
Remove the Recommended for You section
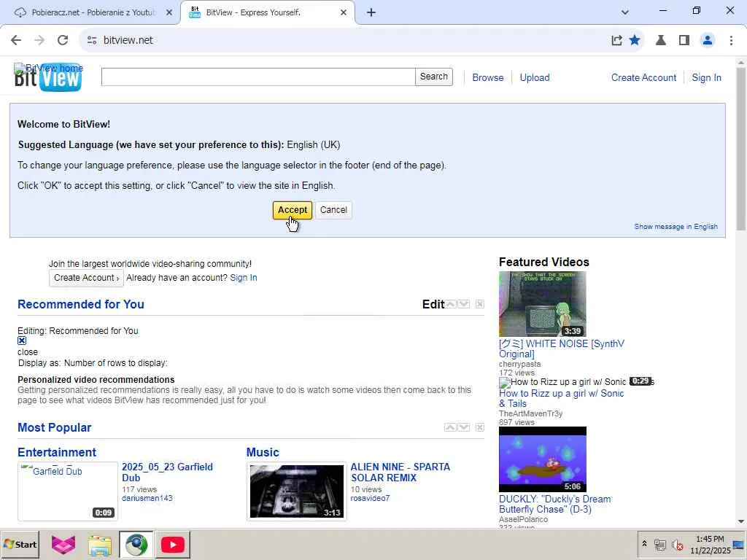click(x=480, y=304)
